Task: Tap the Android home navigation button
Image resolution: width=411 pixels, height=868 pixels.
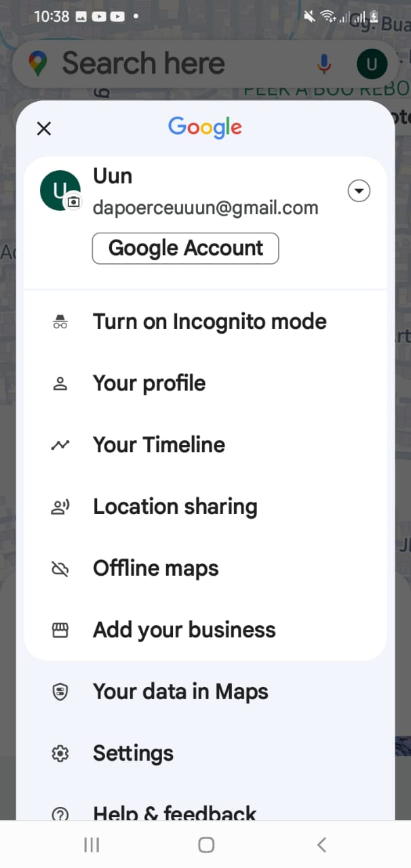Action: pyautogui.click(x=206, y=844)
